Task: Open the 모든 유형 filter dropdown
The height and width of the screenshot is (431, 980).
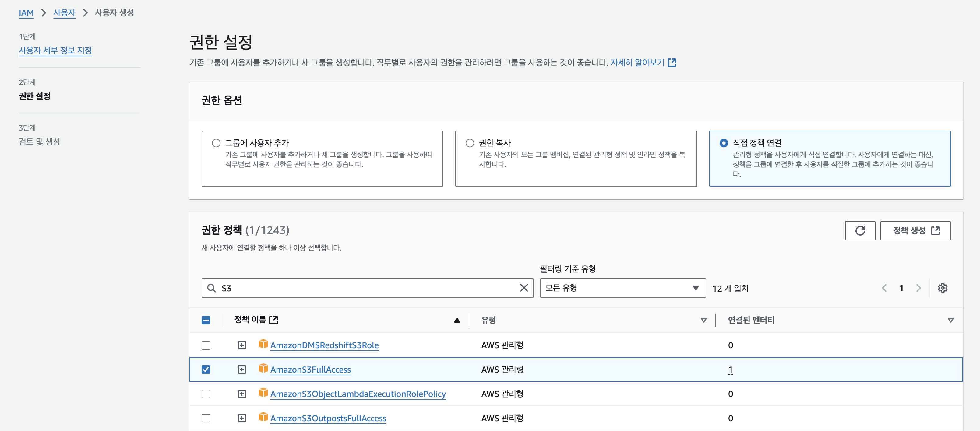Action: coord(622,288)
